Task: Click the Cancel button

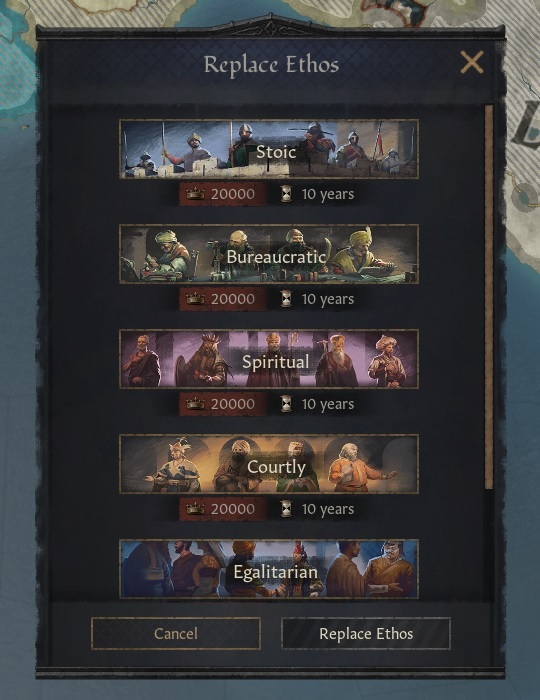Action: click(x=176, y=633)
